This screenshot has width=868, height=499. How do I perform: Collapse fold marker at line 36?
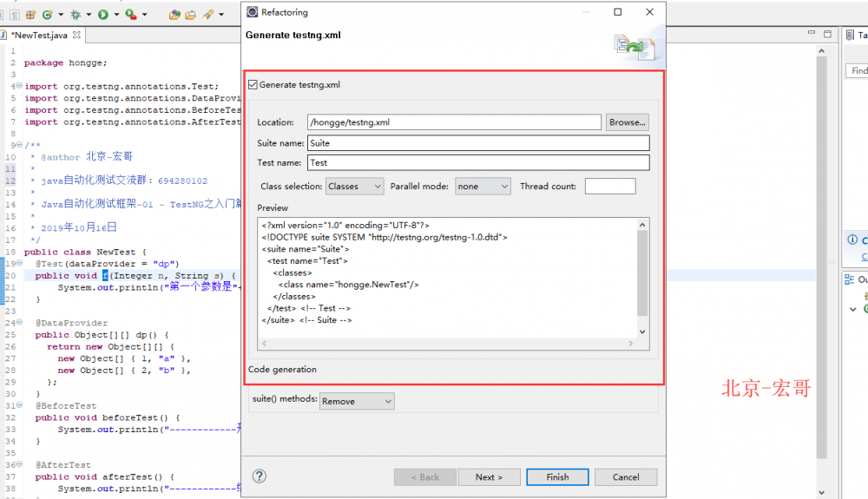[19, 464]
